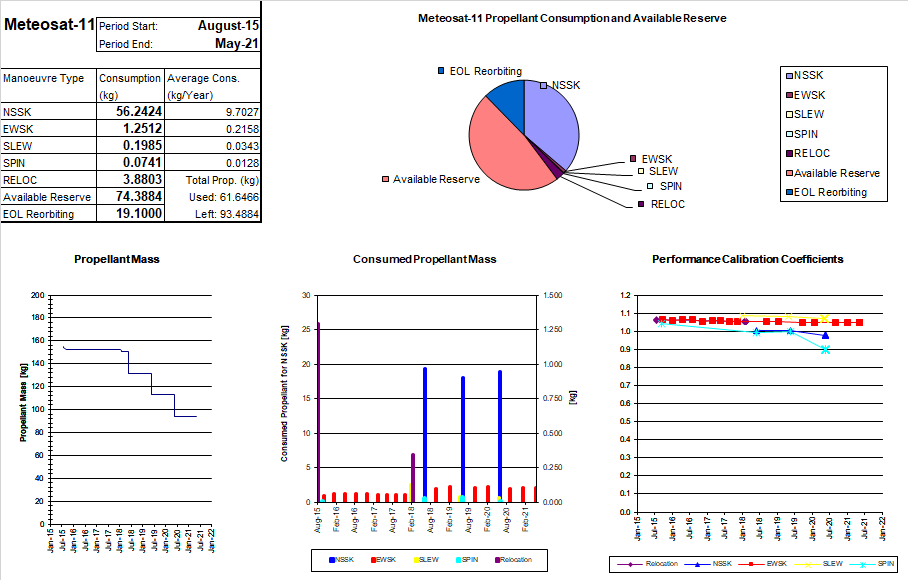Select the Relocation entry in the calibration chart legend

tap(647, 564)
